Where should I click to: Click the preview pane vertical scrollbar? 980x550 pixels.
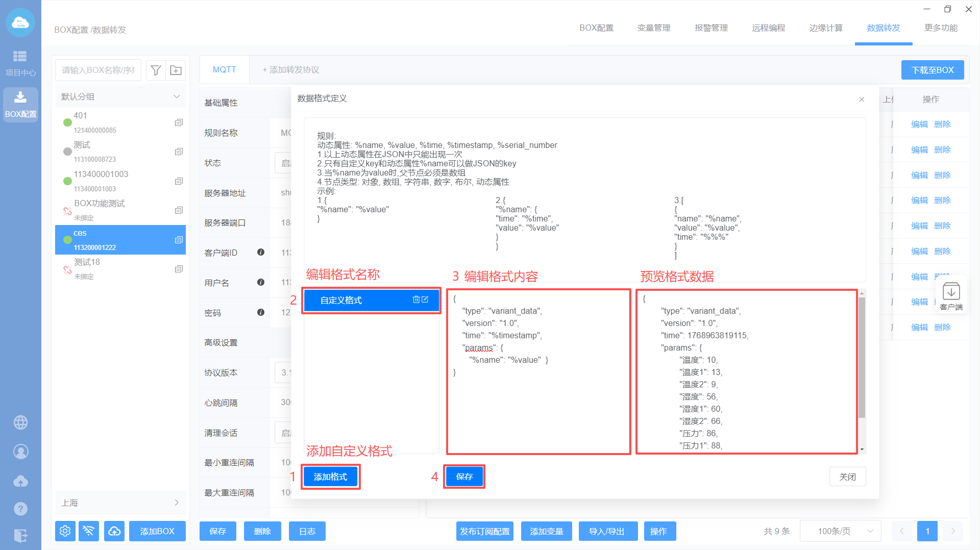pos(862,357)
